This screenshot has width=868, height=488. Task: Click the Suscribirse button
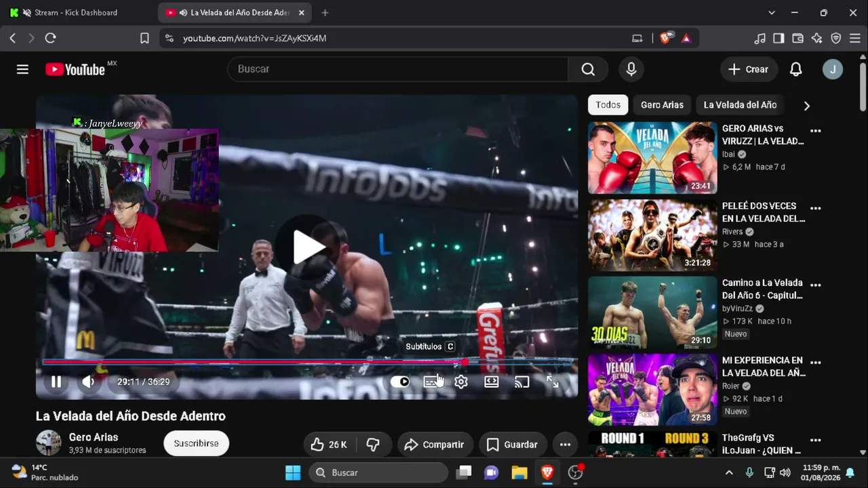point(196,443)
